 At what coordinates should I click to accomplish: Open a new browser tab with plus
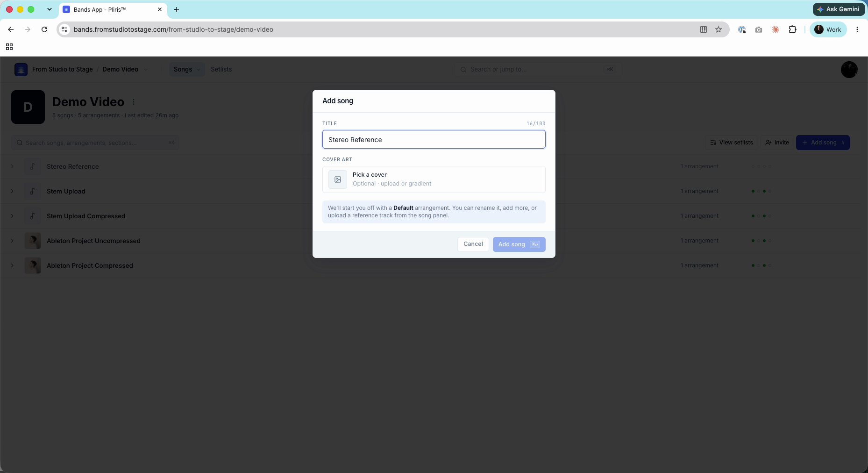pyautogui.click(x=177, y=9)
